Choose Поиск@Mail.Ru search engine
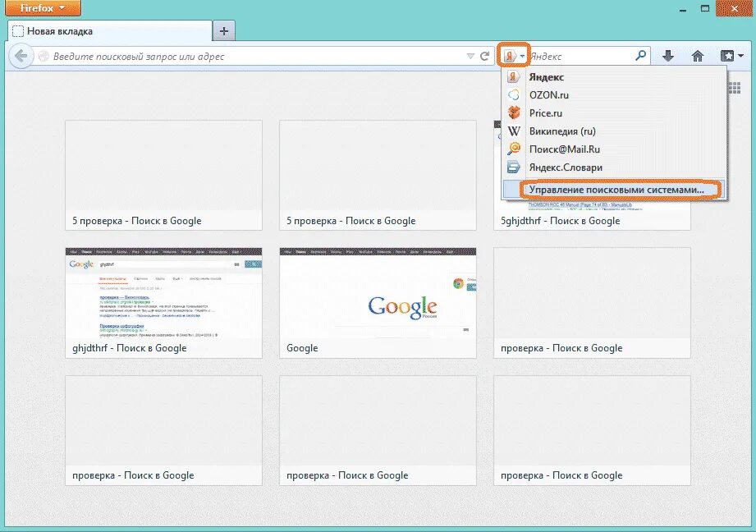This screenshot has height=532, width=756. point(614,149)
